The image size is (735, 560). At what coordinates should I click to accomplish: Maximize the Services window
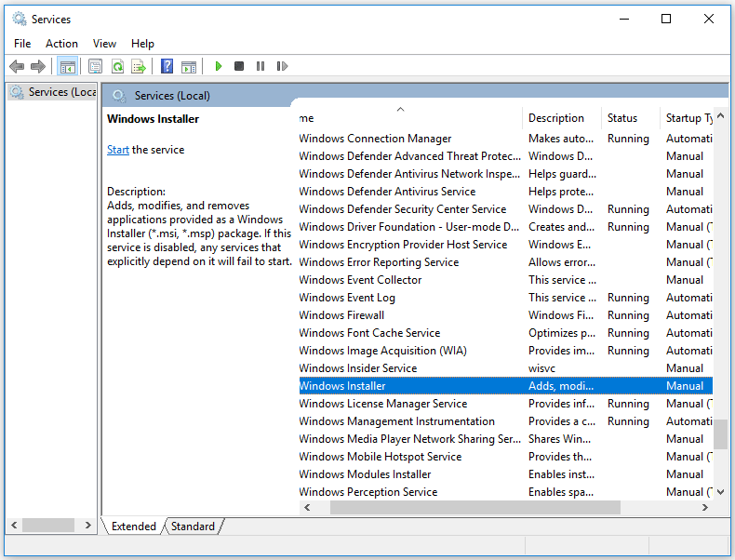click(666, 19)
